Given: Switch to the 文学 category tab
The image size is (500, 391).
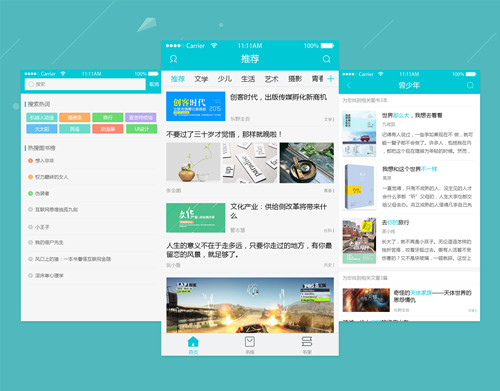Looking at the screenshot, I should pyautogui.click(x=201, y=79).
